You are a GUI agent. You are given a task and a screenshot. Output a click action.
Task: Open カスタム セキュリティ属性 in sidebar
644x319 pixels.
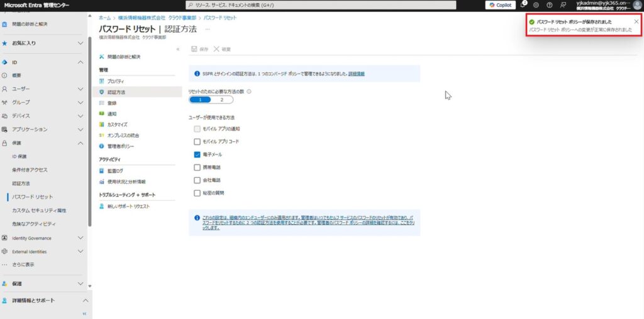39,210
